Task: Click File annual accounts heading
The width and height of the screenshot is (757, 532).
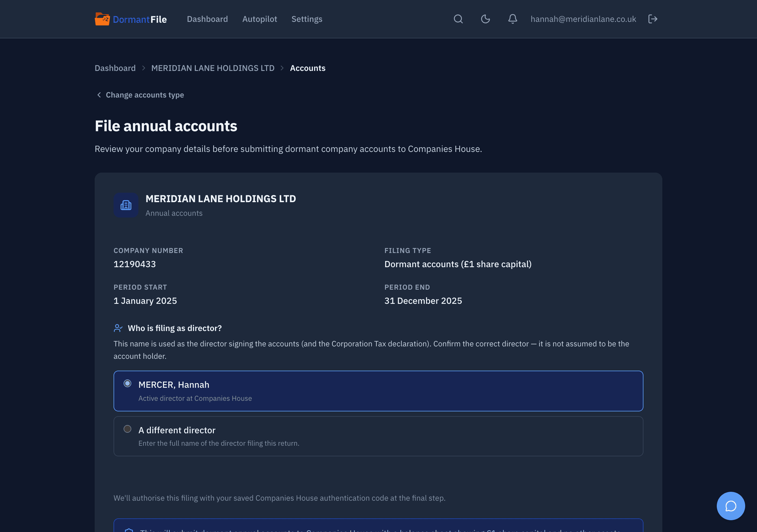Action: click(x=166, y=126)
